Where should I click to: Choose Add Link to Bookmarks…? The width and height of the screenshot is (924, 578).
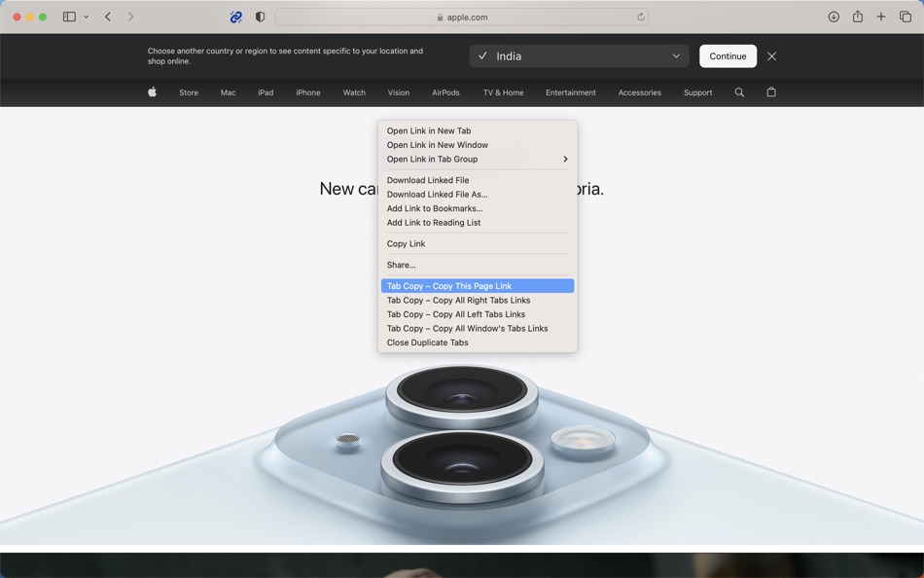[478, 209]
